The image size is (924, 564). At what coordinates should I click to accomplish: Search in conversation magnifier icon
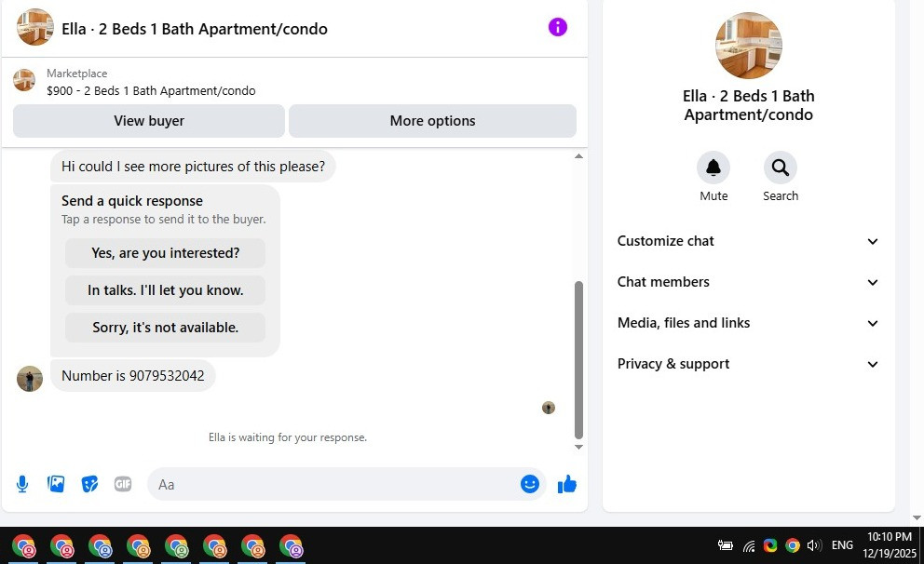click(781, 168)
